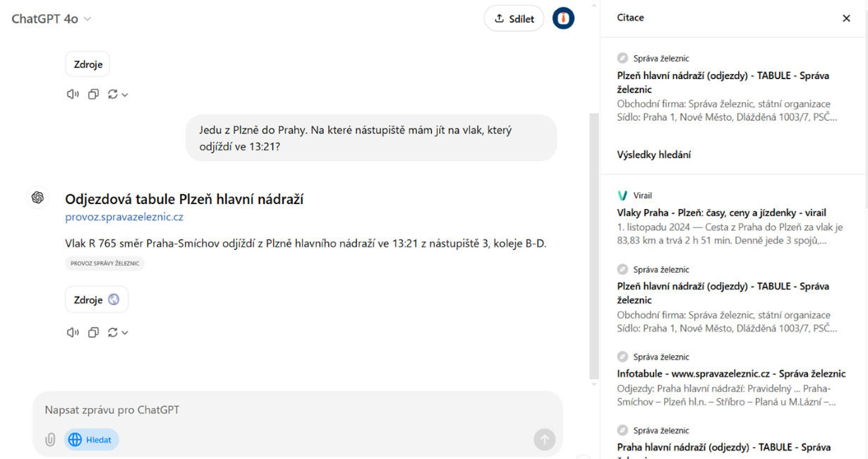Click the Citace panel title
Screen dimensions: 868x459
(630, 18)
